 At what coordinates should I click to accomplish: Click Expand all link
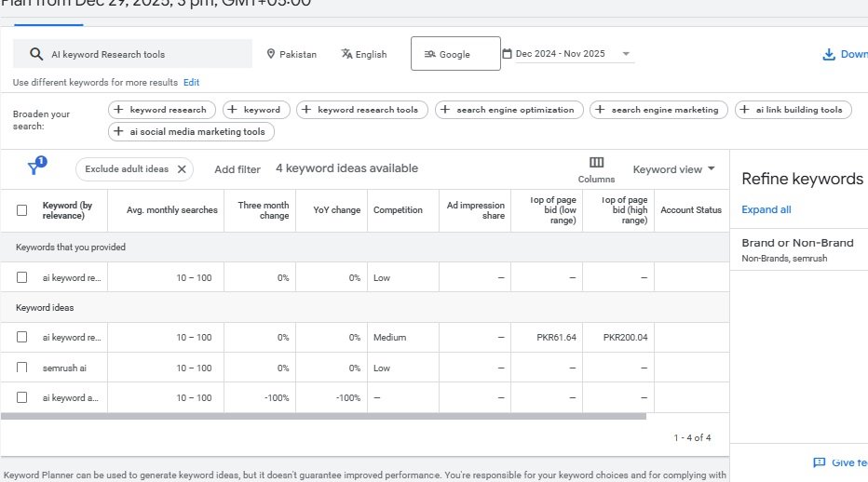tap(766, 209)
